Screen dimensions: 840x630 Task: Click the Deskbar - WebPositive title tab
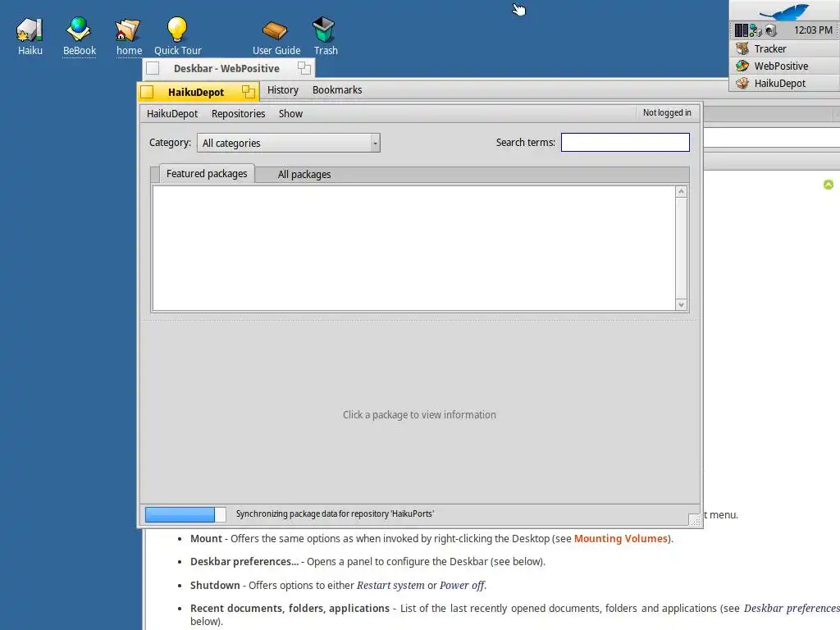226,69
